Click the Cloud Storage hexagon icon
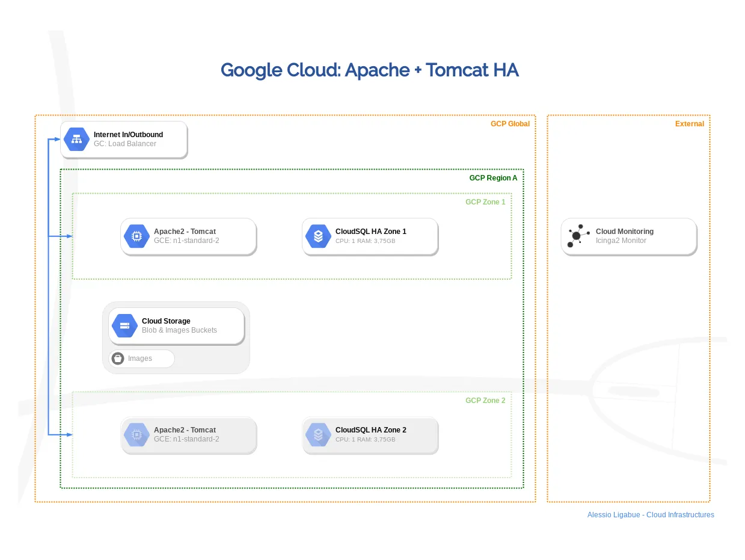745x560 pixels. (x=124, y=325)
